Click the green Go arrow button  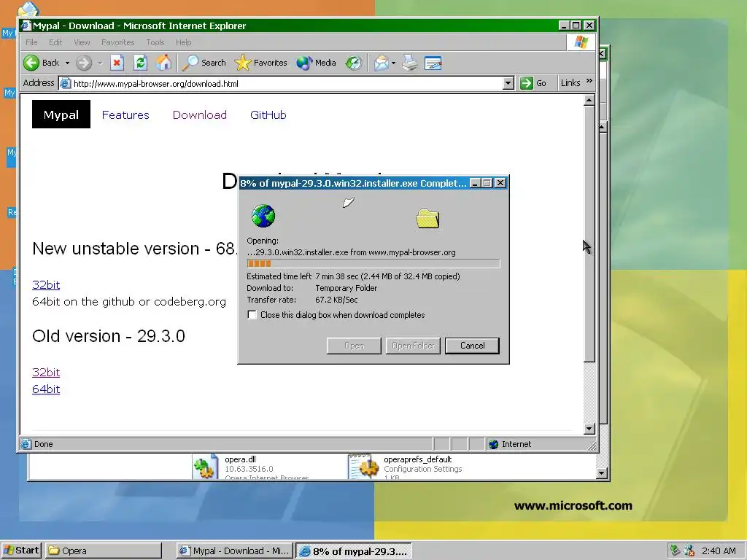click(x=527, y=83)
